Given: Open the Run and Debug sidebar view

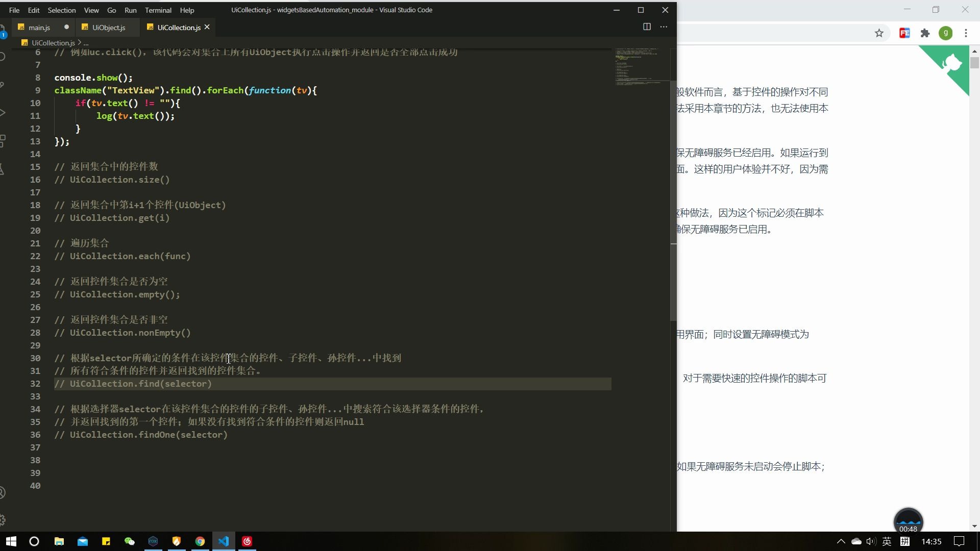Looking at the screenshot, I should coord(3,113).
